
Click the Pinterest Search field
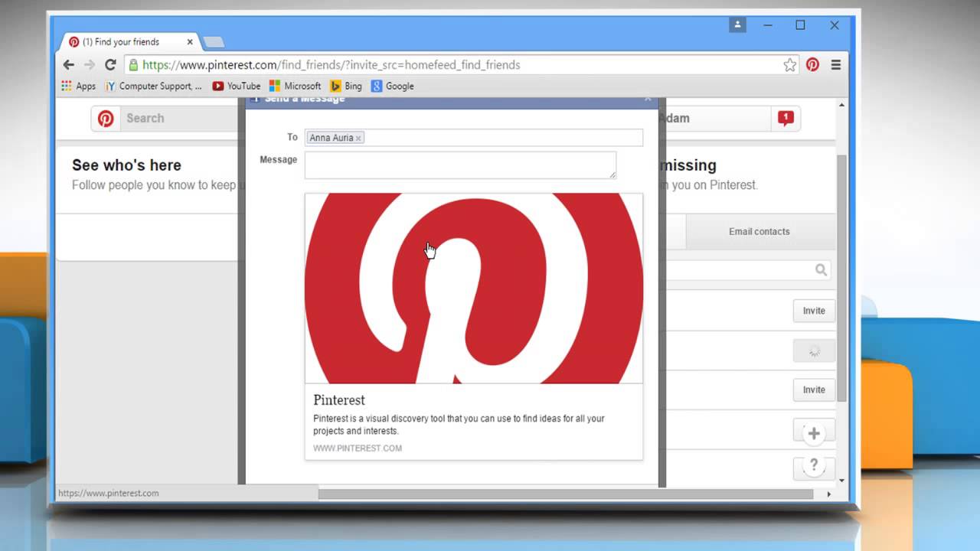(x=180, y=118)
